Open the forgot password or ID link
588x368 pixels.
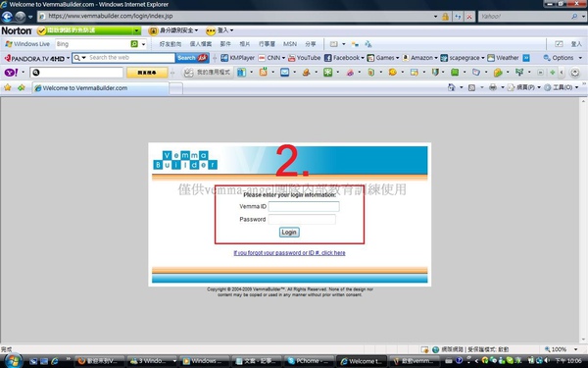pyautogui.click(x=289, y=253)
